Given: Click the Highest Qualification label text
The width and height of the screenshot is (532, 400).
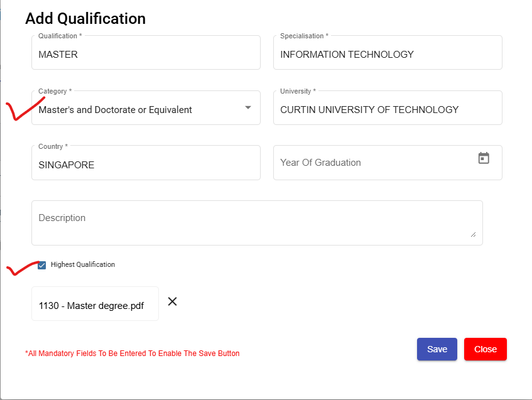Looking at the screenshot, I should click(x=83, y=265).
